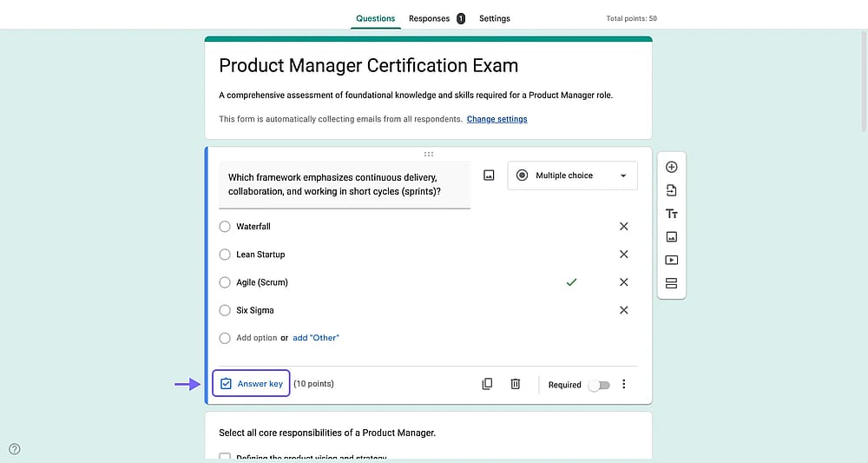The width and height of the screenshot is (868, 463).
Task: Switch to the Questions tab
Action: (375, 18)
